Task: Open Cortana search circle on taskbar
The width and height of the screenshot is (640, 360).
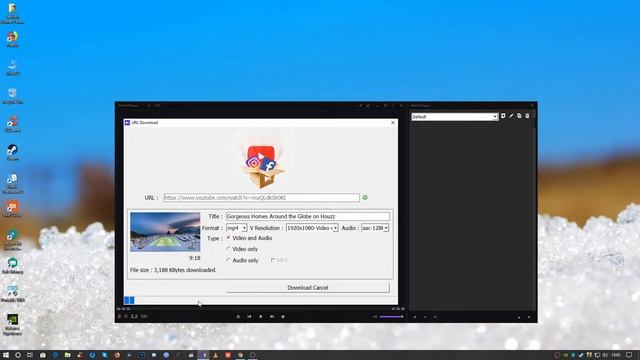Action: (18, 355)
